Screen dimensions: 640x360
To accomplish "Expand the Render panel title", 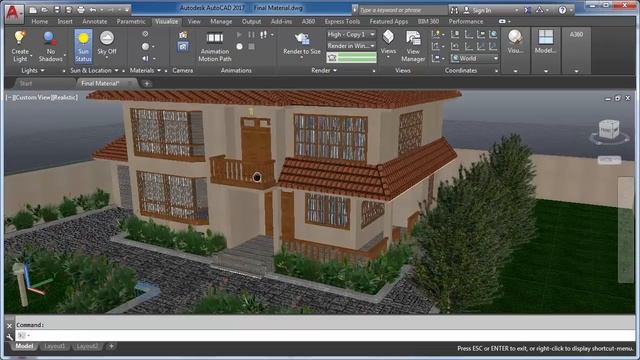I will [324, 71].
